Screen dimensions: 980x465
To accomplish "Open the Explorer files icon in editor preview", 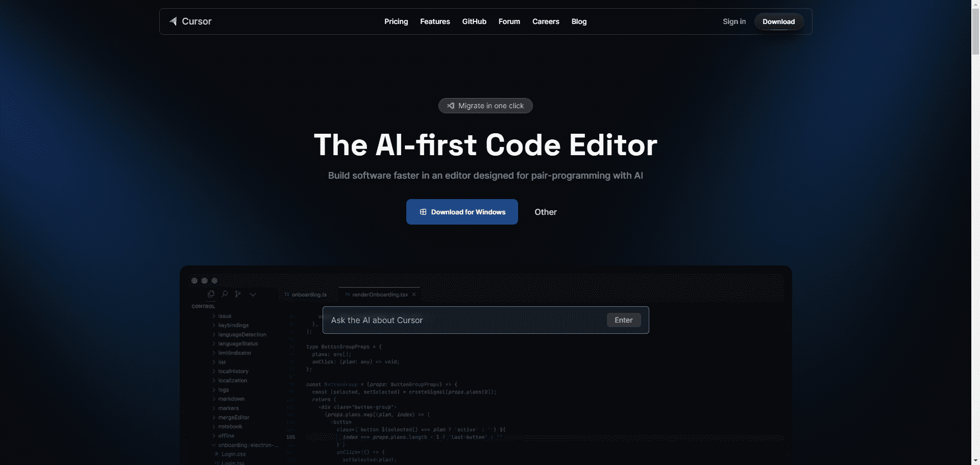I will (x=211, y=294).
